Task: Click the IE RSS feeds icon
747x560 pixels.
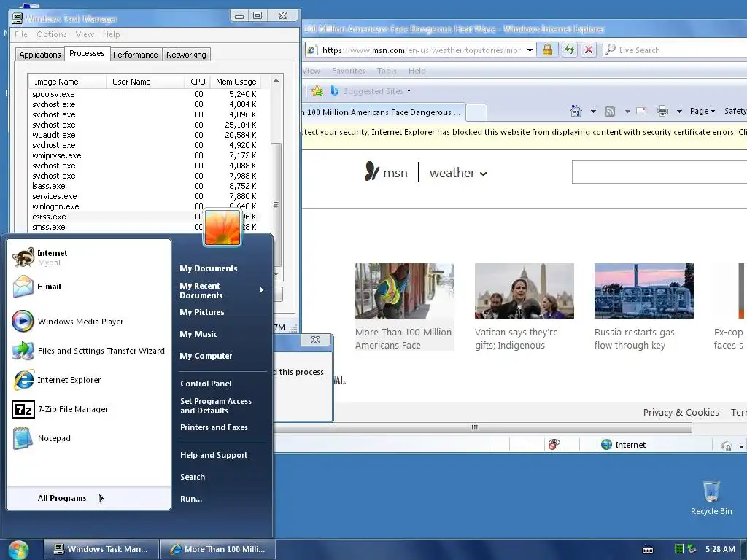Action: pyautogui.click(x=610, y=112)
